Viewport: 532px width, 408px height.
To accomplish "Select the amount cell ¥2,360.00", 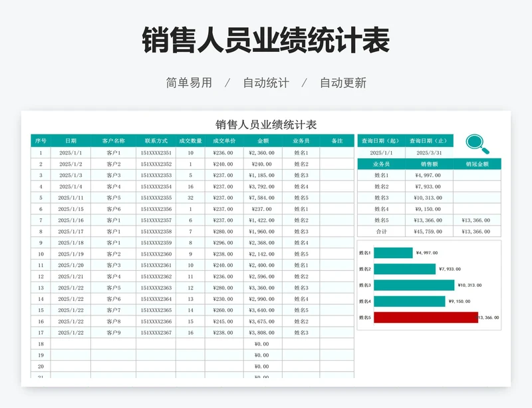I will (263, 153).
